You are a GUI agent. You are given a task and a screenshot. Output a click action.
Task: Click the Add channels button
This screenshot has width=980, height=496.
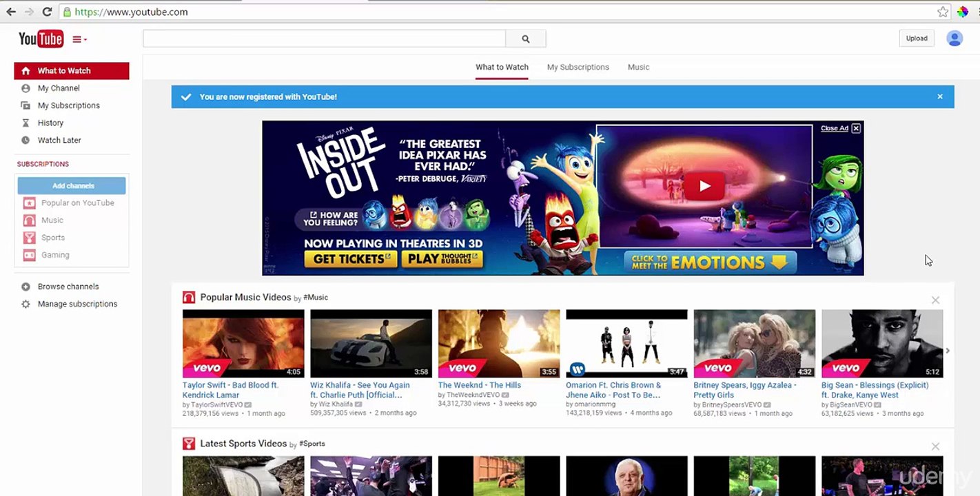(72, 185)
